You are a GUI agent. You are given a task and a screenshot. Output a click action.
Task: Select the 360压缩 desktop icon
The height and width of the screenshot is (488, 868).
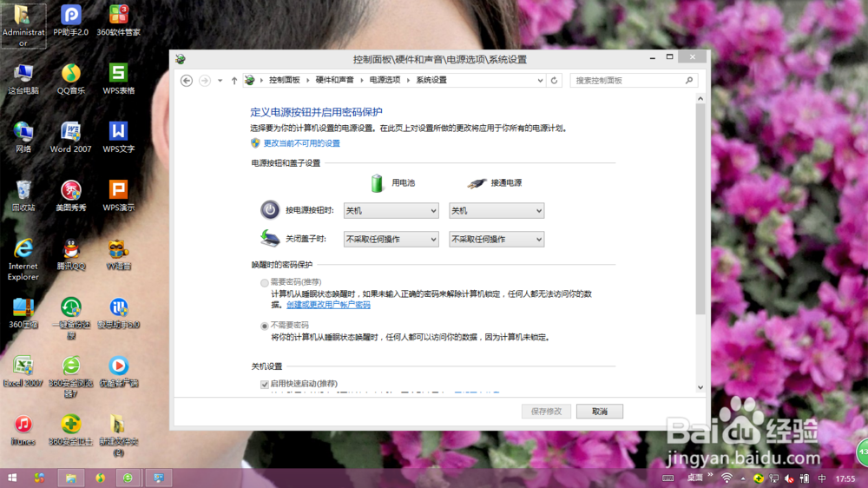(23, 313)
